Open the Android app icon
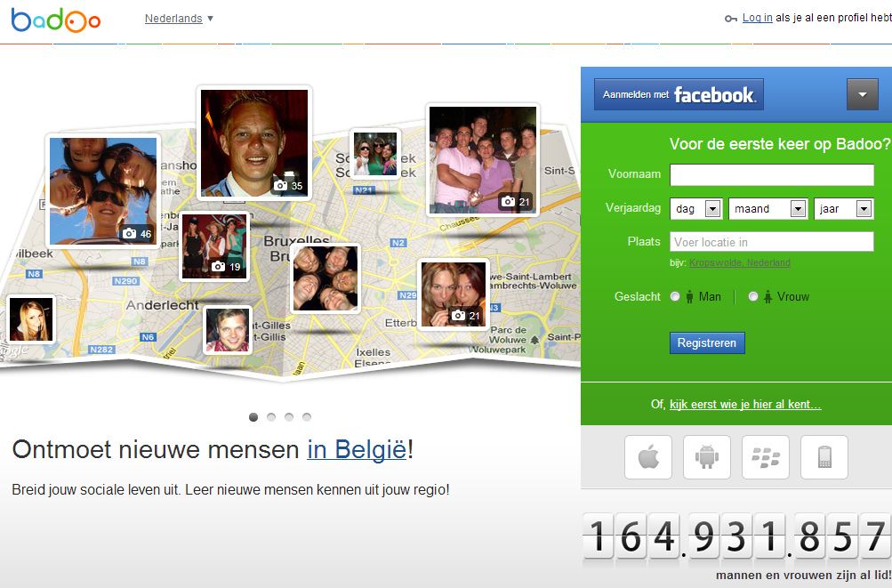Screen dimensions: 892x588 pos(706,457)
